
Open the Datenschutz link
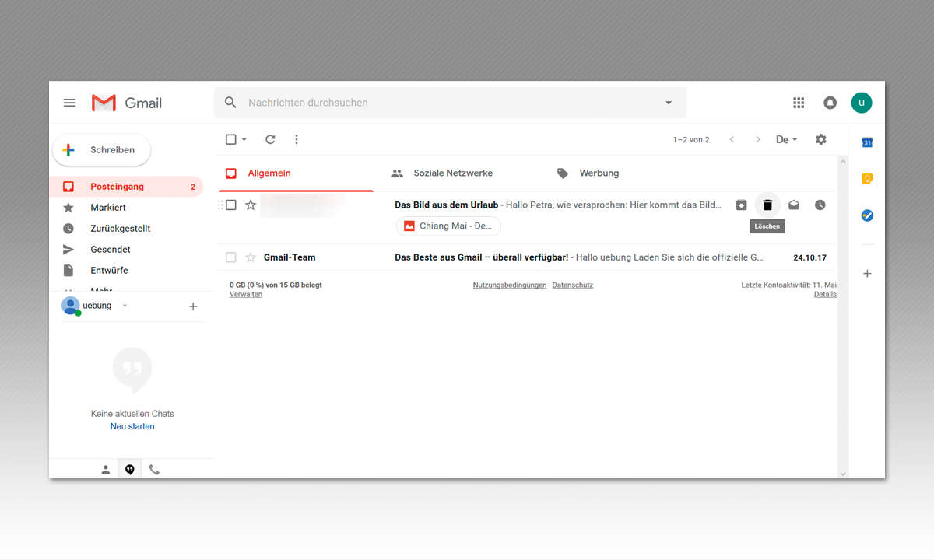(x=573, y=285)
